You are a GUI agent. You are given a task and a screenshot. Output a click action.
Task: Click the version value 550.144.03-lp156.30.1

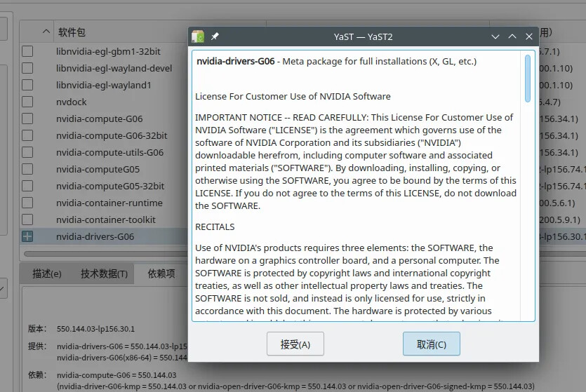[95, 329]
